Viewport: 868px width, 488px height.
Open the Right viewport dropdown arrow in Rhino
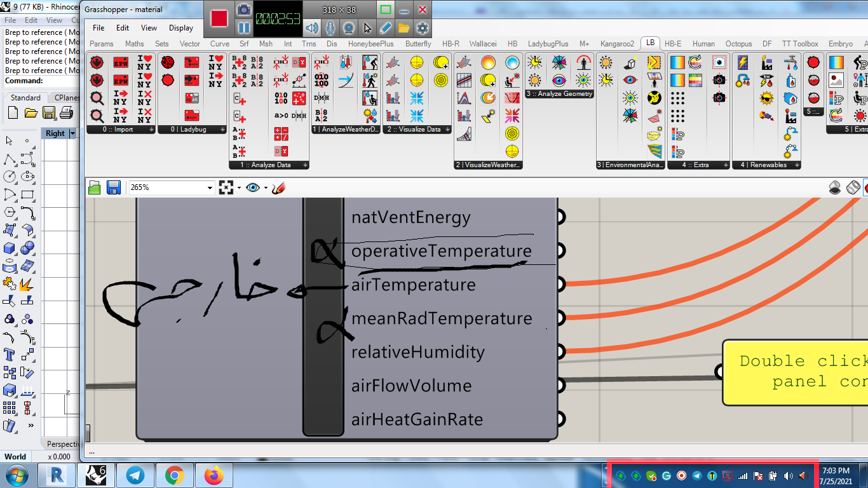point(72,133)
